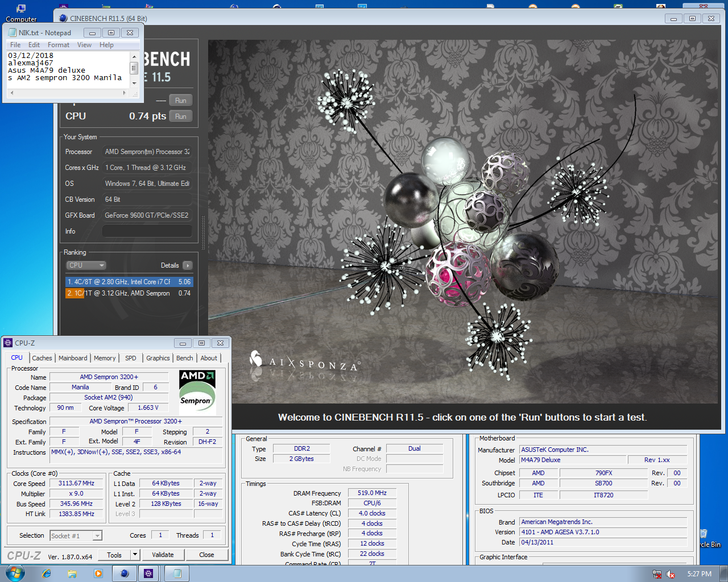The width and height of the screenshot is (728, 582).
Task: Switch to Cinebench via its taskbar button
Action: coord(125,573)
